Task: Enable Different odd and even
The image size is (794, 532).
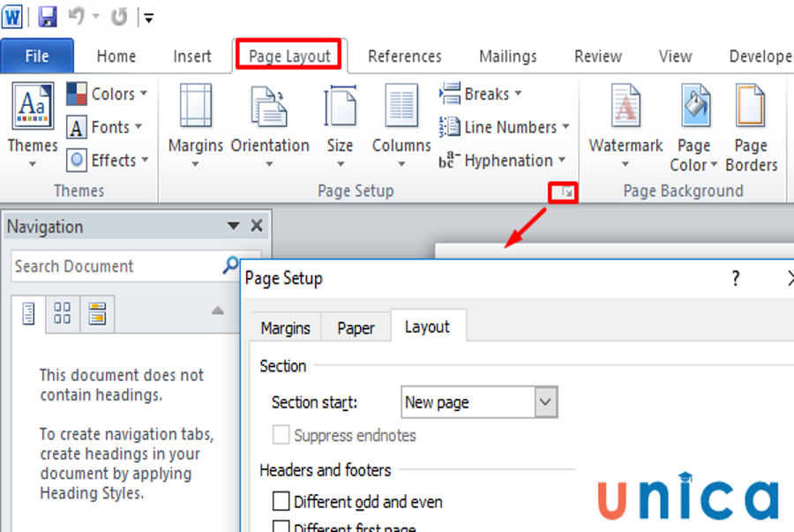Action: (281, 501)
